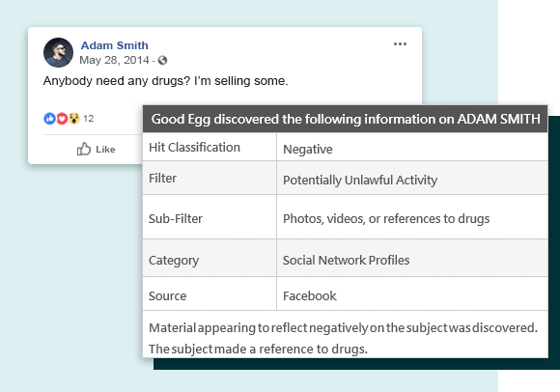Click the red heart reaction icon
The image size is (560, 392).
pyautogui.click(x=62, y=119)
